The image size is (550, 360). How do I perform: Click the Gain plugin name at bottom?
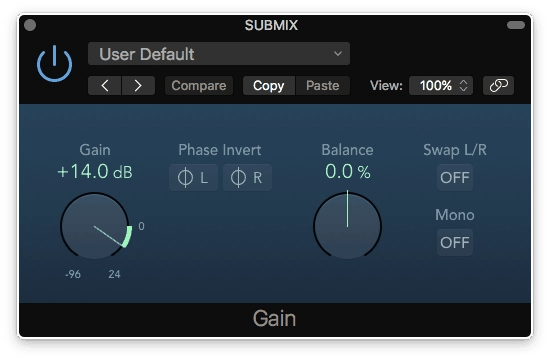274,319
